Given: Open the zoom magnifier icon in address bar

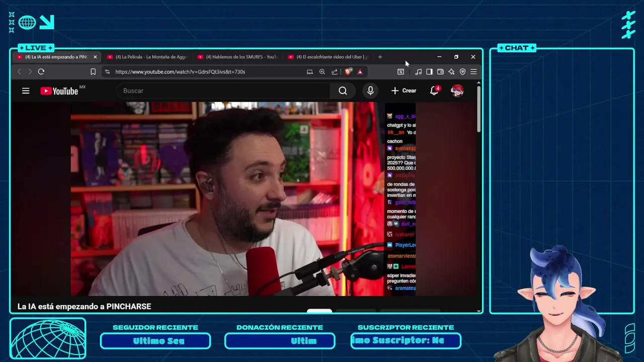Looking at the screenshot, I should tap(322, 72).
